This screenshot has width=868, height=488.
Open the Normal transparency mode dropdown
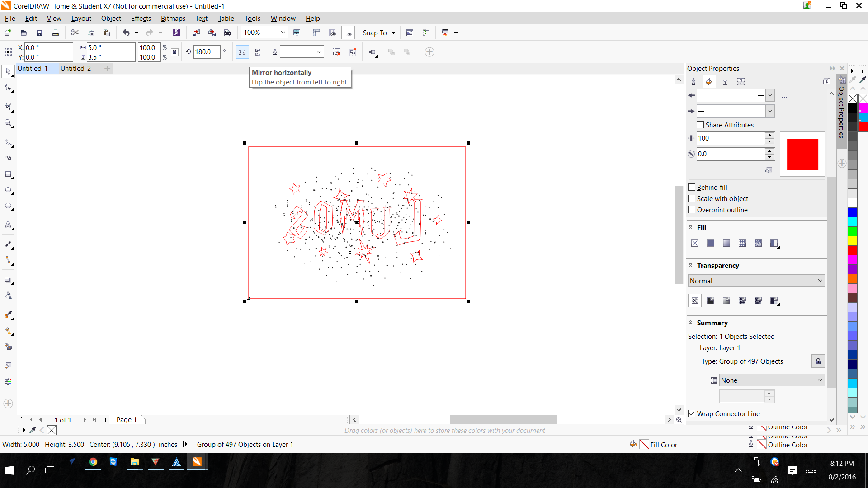tap(756, 281)
